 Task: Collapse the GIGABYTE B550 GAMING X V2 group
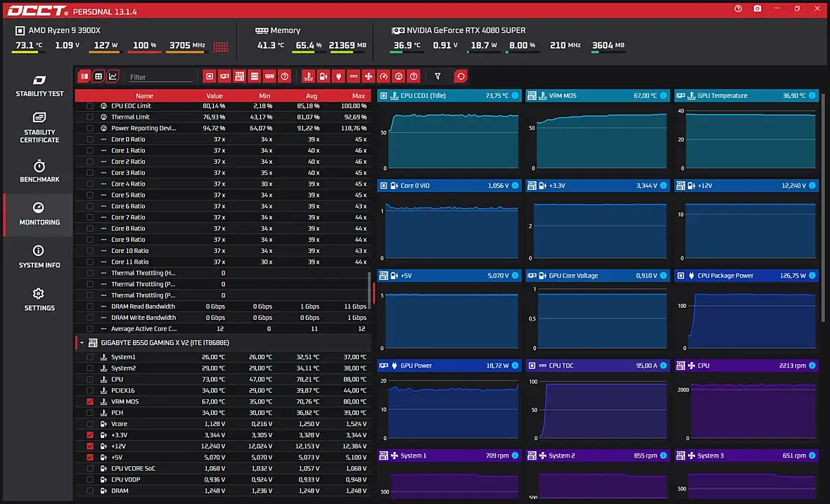(82, 343)
